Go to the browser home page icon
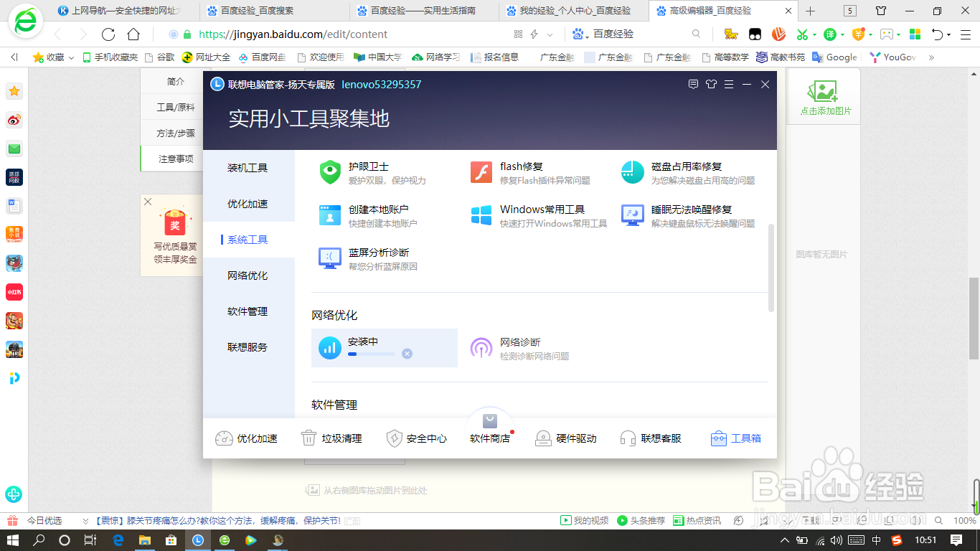The height and width of the screenshot is (551, 980). click(133, 34)
